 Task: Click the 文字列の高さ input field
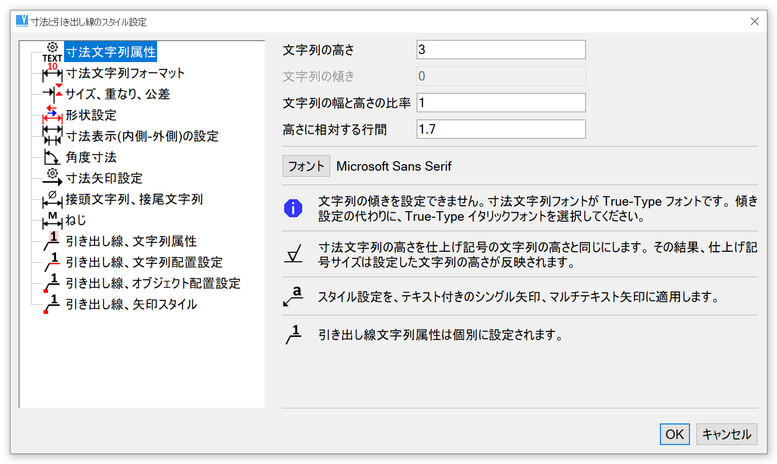point(500,50)
